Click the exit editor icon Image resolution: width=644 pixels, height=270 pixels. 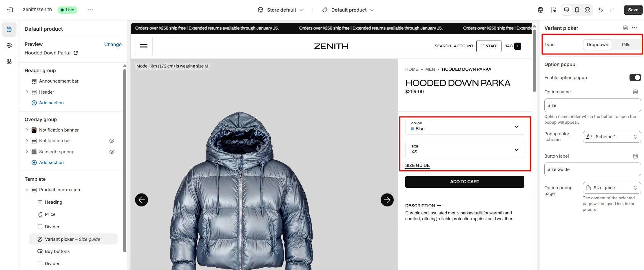tap(10, 10)
